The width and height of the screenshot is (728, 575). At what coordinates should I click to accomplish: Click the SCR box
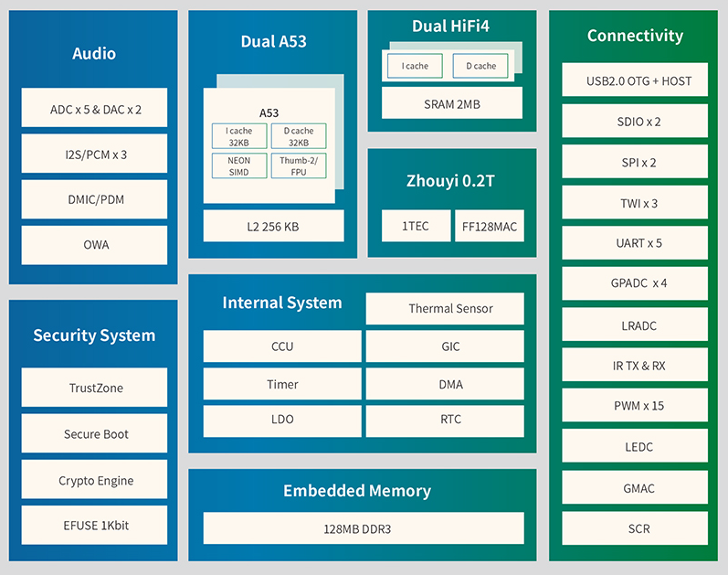click(x=635, y=528)
